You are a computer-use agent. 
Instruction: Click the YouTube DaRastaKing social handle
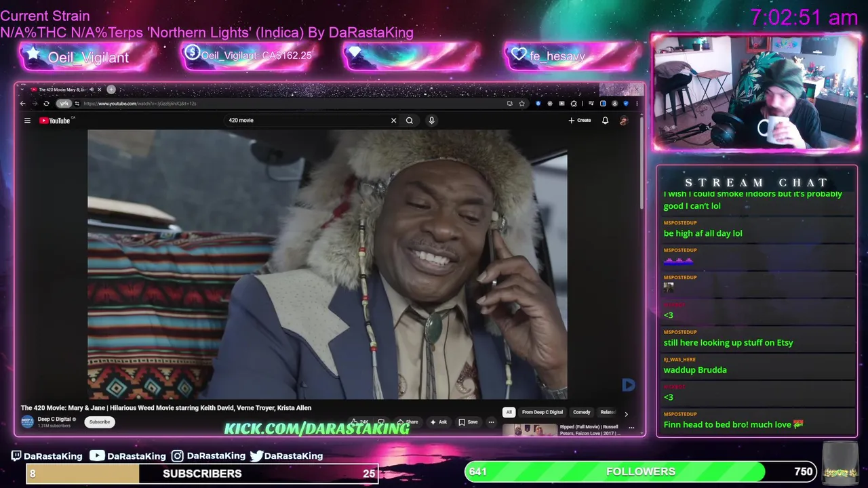128,456
